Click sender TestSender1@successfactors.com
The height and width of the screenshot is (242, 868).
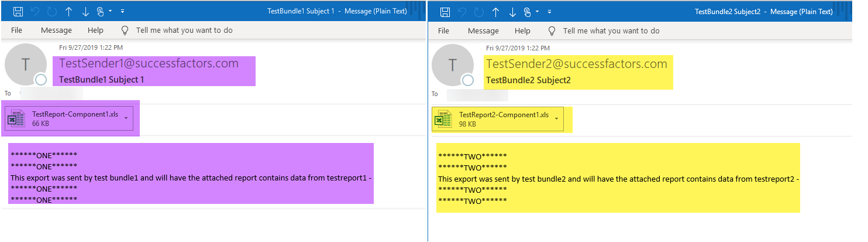(149, 63)
